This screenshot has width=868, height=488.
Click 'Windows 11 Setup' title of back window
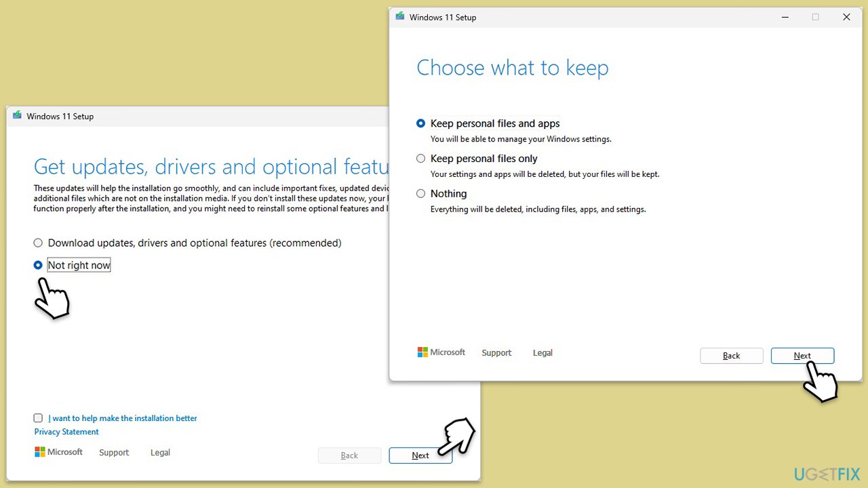pyautogui.click(x=60, y=117)
